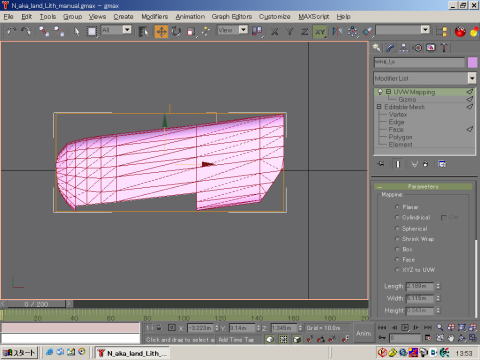Open the Tools menu
480x360 pixels.
pyautogui.click(x=48, y=16)
